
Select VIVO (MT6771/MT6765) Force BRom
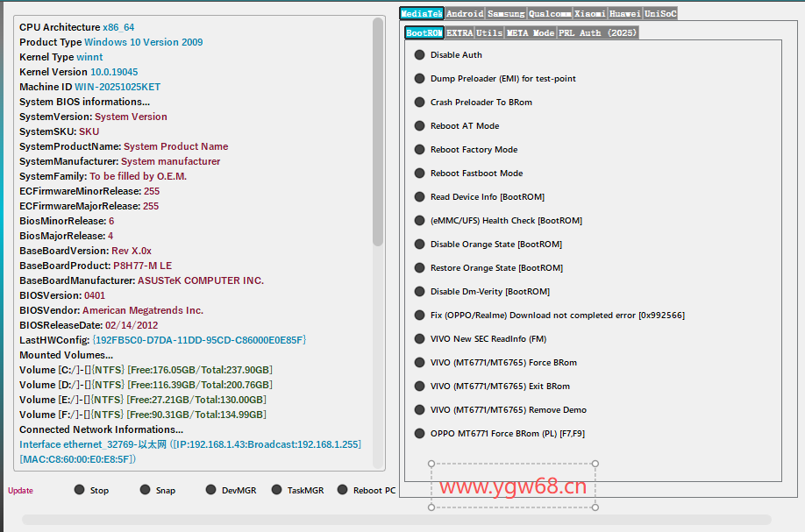coord(495,362)
